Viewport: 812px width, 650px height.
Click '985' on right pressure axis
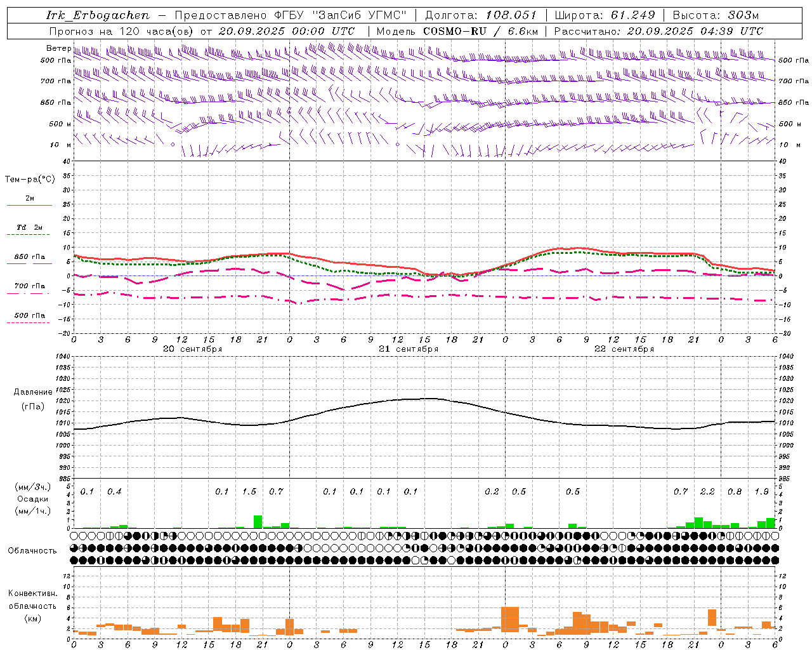[785, 479]
